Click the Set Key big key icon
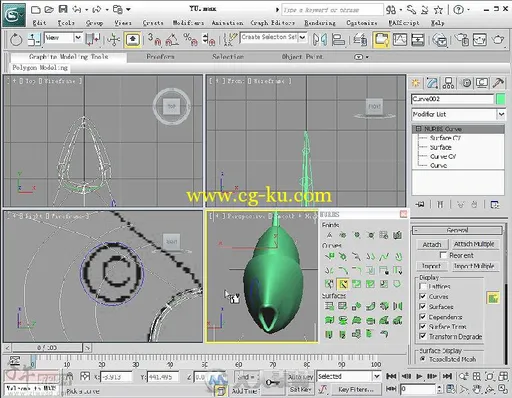This screenshot has height=398, width=512. tap(272, 382)
